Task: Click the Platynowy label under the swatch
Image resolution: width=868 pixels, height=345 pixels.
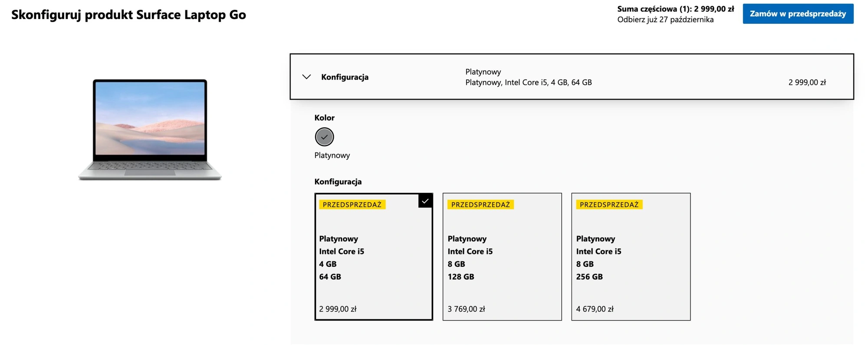Action: [x=332, y=155]
